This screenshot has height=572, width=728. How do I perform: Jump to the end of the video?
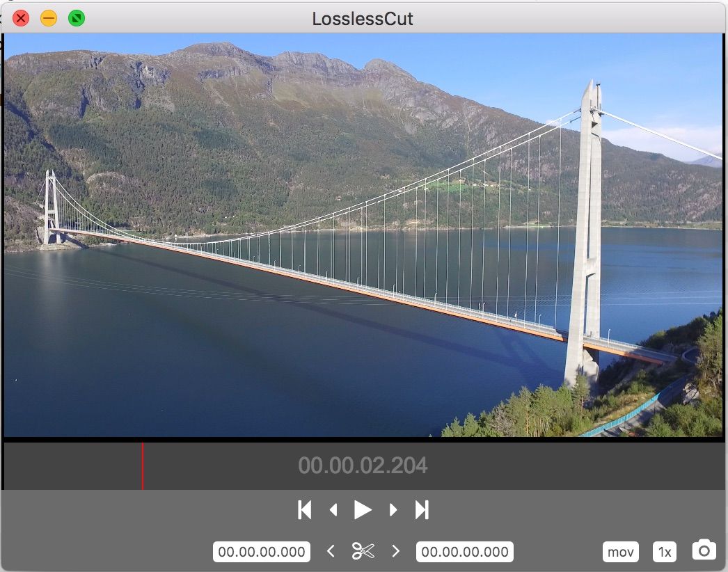(421, 509)
